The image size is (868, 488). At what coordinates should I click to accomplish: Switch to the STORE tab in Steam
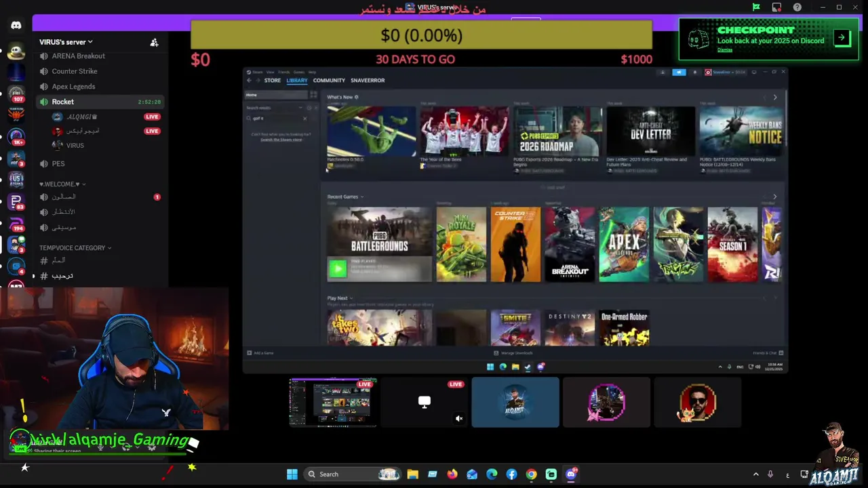[x=272, y=81]
